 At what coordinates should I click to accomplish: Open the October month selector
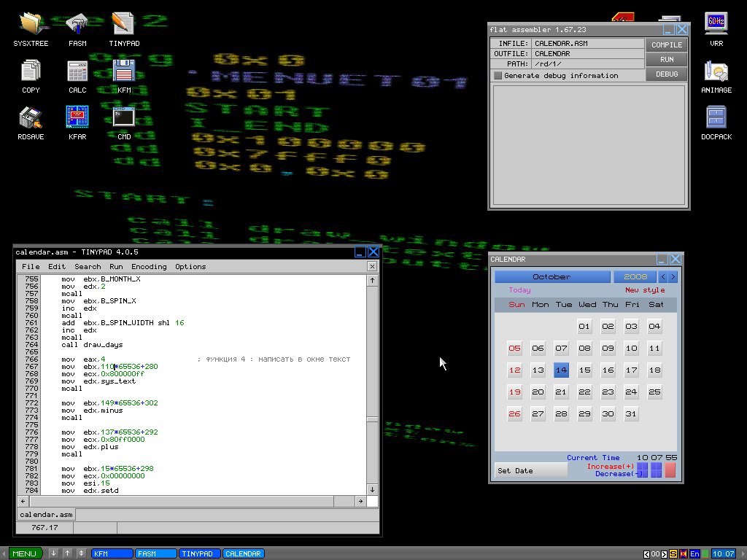(x=552, y=276)
